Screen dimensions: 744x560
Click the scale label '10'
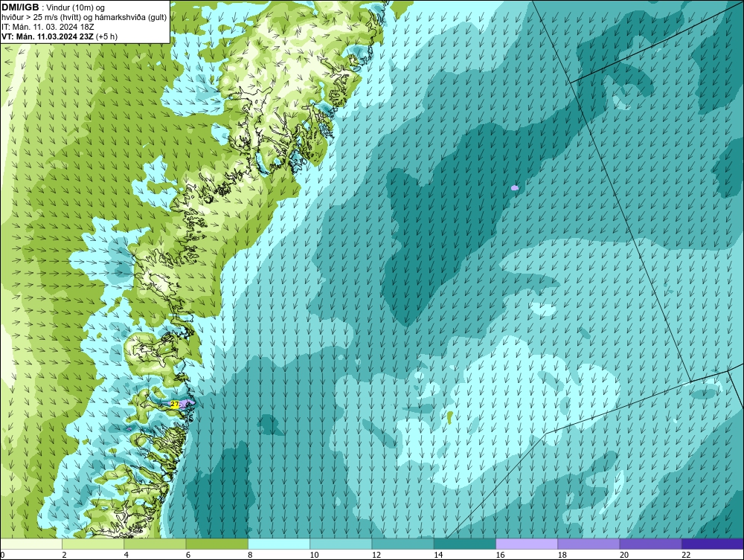click(x=314, y=555)
